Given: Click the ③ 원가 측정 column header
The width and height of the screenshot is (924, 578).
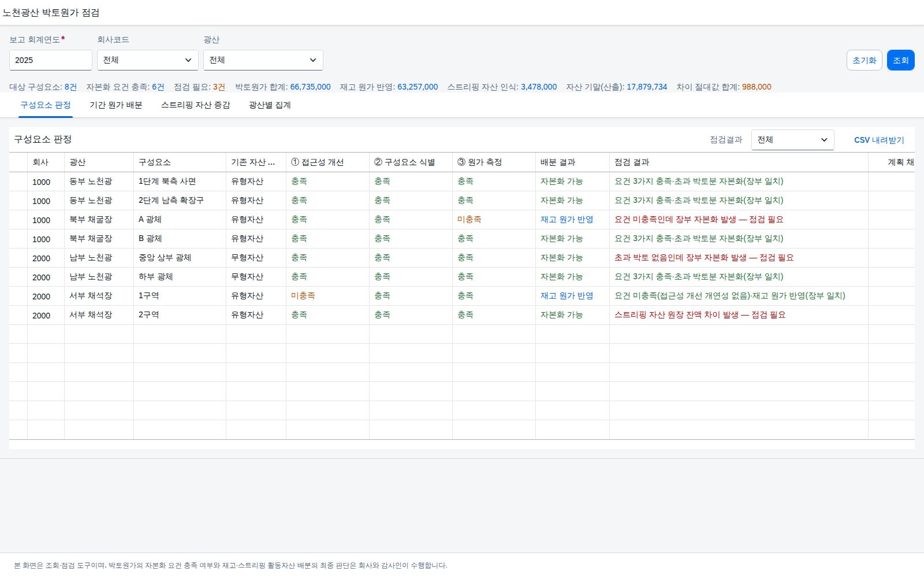Looking at the screenshot, I should coord(494,162).
